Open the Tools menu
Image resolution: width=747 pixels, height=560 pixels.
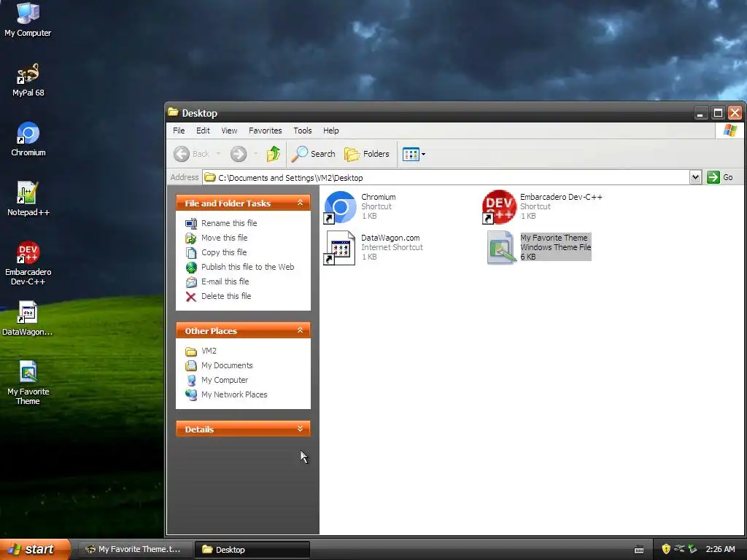pos(303,131)
